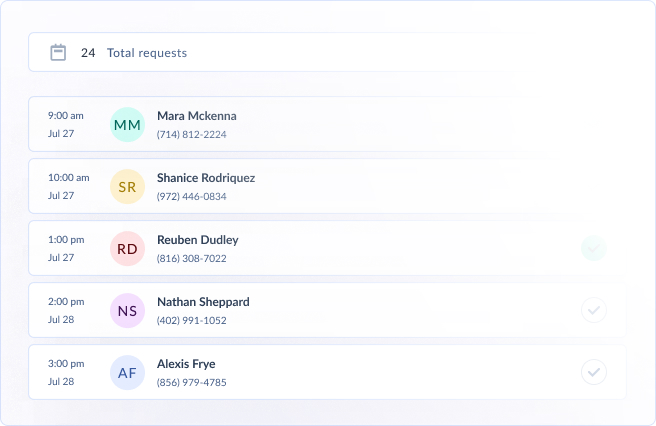Screen dimensions: 656x426
Task: Click Alexis Frye's AF avatar
Action: 127,373
